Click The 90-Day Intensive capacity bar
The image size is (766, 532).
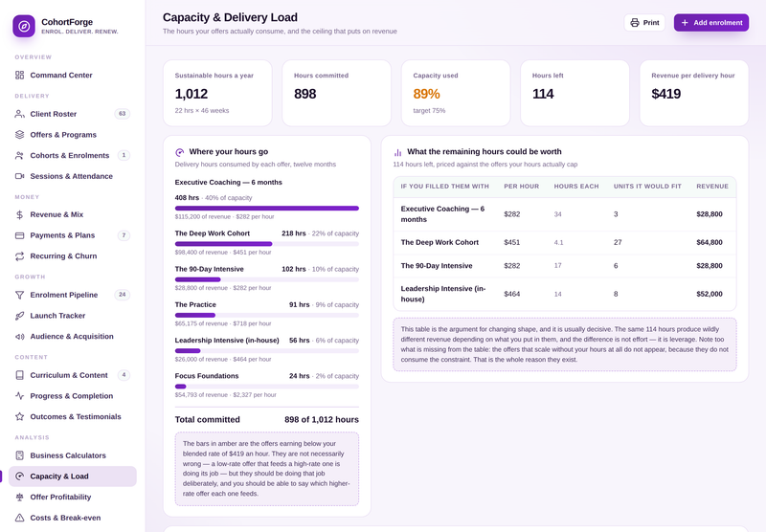point(267,279)
